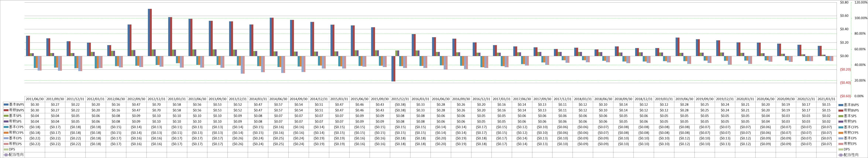The height and width of the screenshot is (158, 868).
Task: Click red 希釈BVPS swatch in chart legend
Action: tap(840, 110)
